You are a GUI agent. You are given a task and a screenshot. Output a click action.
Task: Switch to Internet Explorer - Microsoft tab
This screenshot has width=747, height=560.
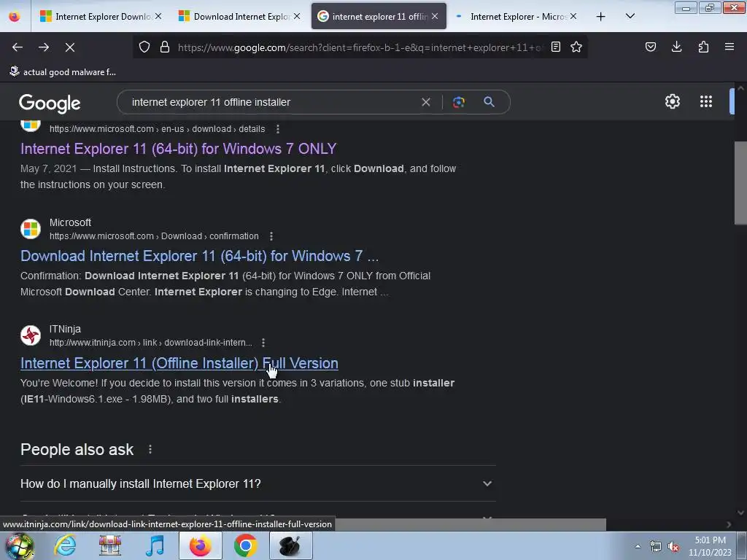(517, 16)
